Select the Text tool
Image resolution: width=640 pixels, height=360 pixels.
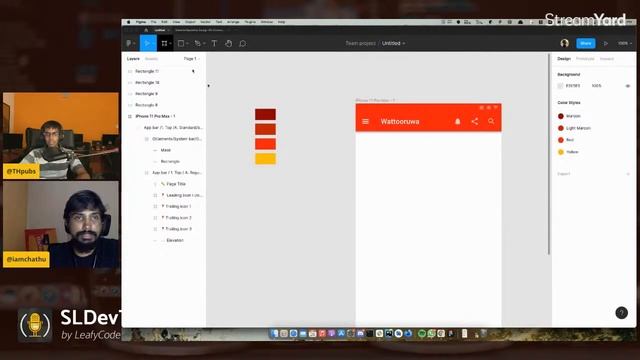[214, 43]
